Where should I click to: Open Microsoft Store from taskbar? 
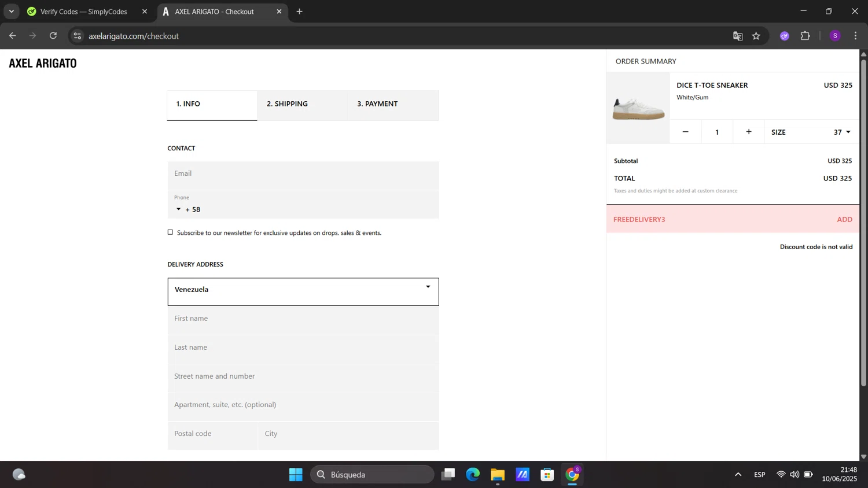[x=547, y=475]
